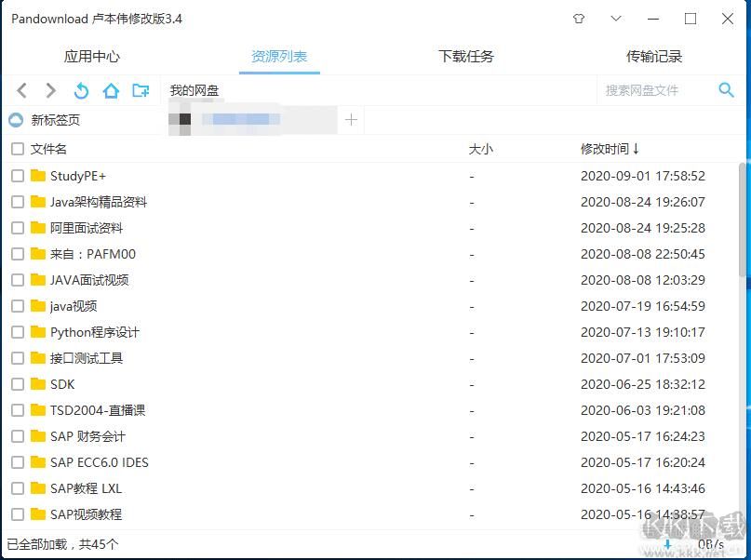Click the + to open a new tab
The image size is (751, 560).
pyautogui.click(x=351, y=120)
